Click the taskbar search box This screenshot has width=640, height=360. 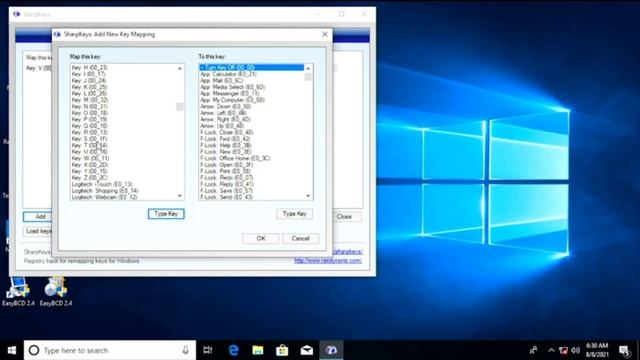pos(110,350)
